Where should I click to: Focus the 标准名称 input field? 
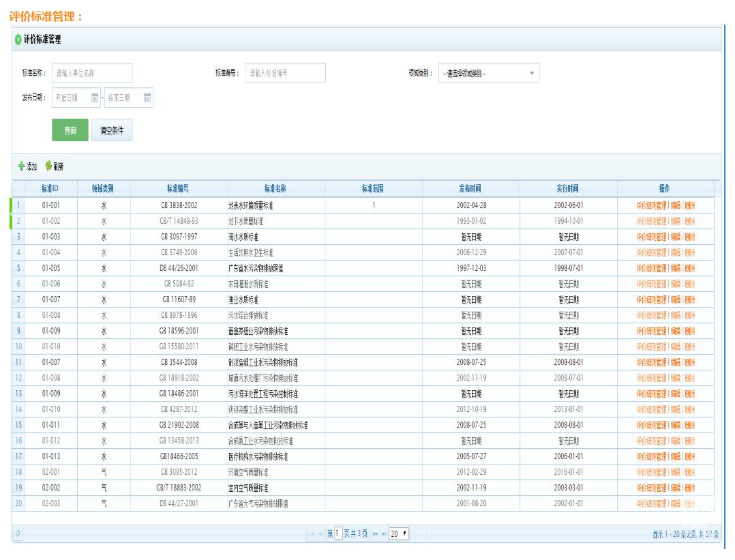[x=92, y=73]
